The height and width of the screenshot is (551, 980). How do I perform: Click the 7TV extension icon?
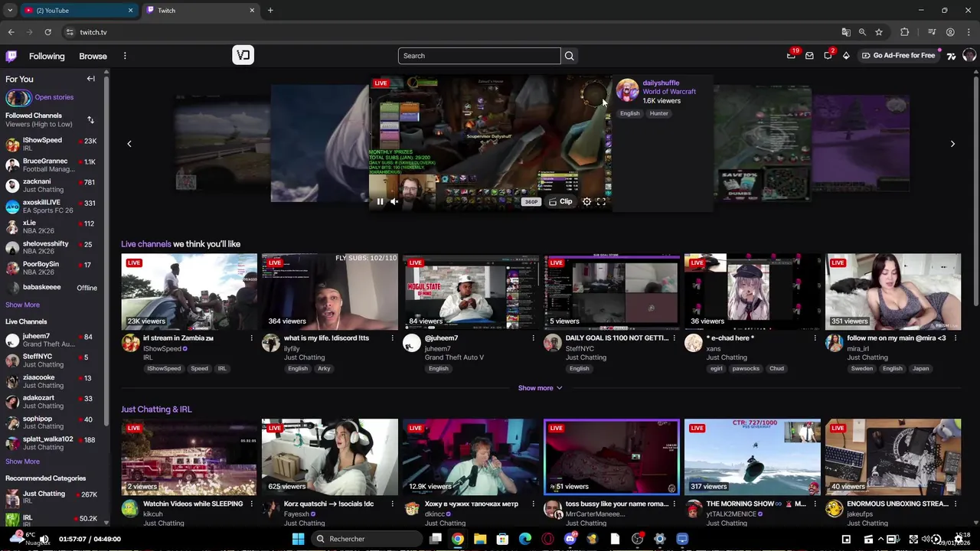coord(951,55)
